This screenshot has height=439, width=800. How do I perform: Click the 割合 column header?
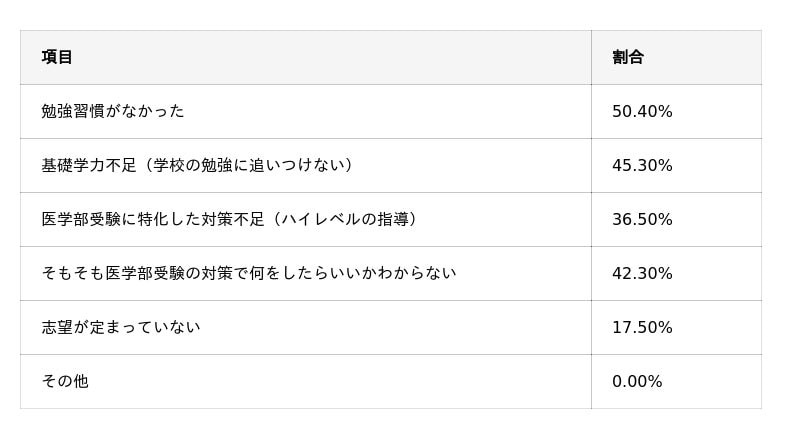point(628,57)
